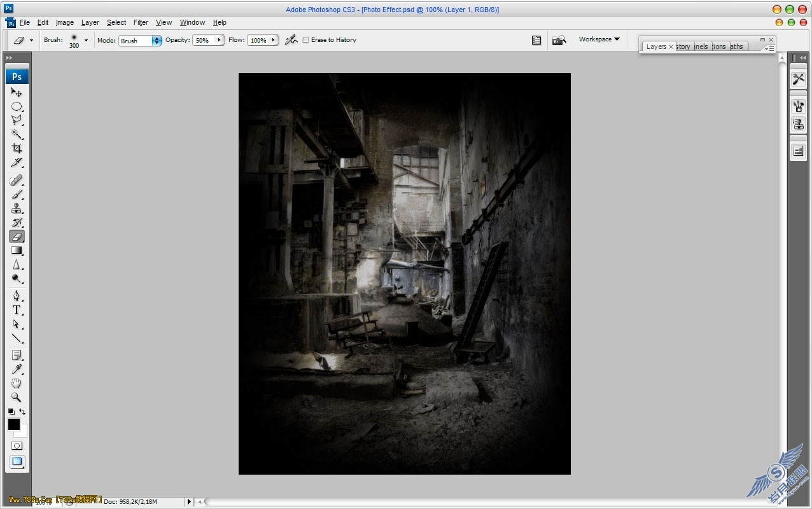Expand the Opacity slider arrow
This screenshot has height=509, width=812.
coord(220,40)
